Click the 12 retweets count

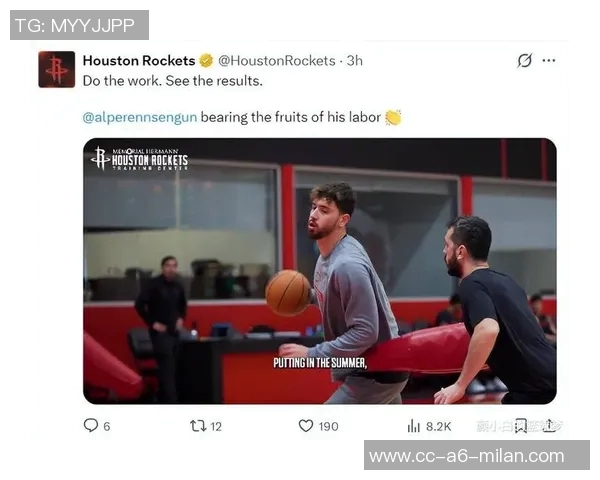tap(216, 426)
